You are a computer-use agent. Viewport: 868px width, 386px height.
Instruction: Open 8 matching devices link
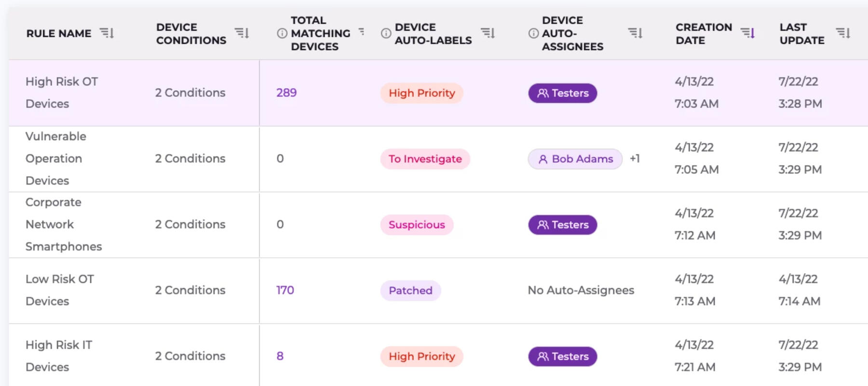280,356
